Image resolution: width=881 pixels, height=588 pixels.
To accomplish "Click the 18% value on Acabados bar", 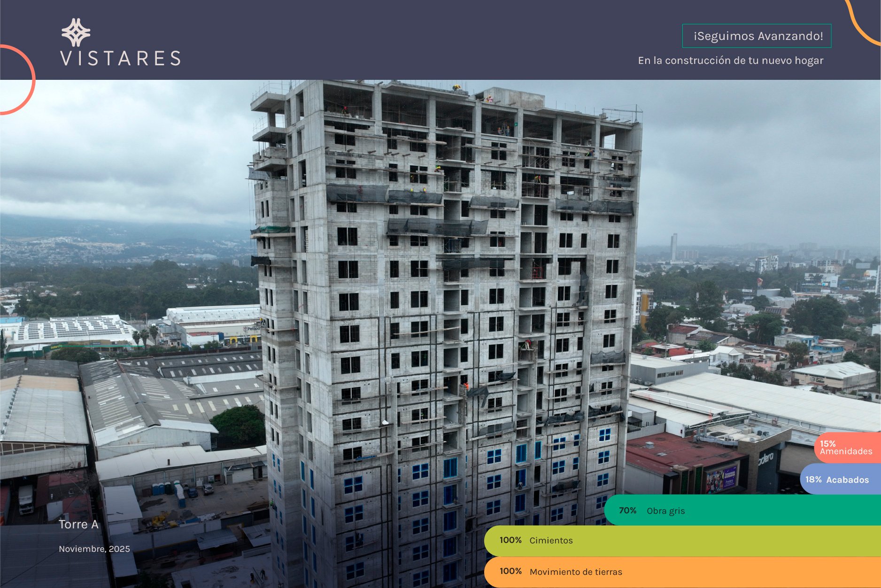I will [x=813, y=480].
